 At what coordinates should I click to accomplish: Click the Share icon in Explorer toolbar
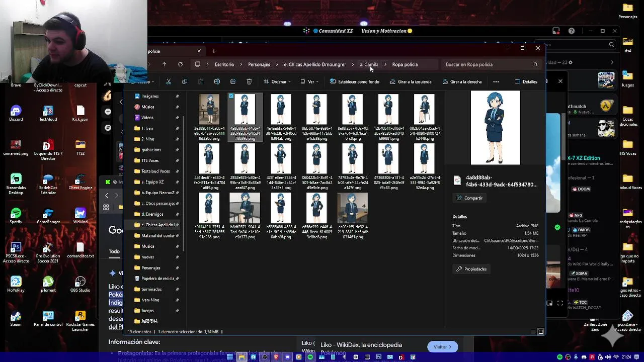pyautogui.click(x=233, y=81)
